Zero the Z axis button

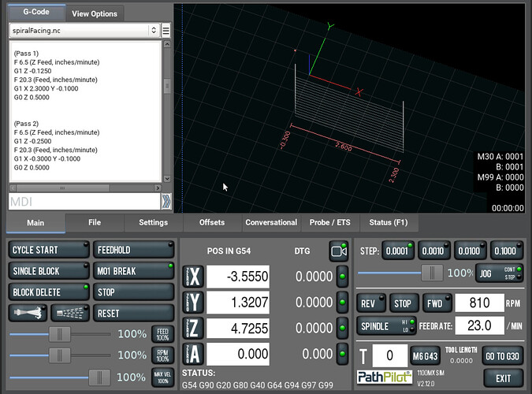pos(193,328)
